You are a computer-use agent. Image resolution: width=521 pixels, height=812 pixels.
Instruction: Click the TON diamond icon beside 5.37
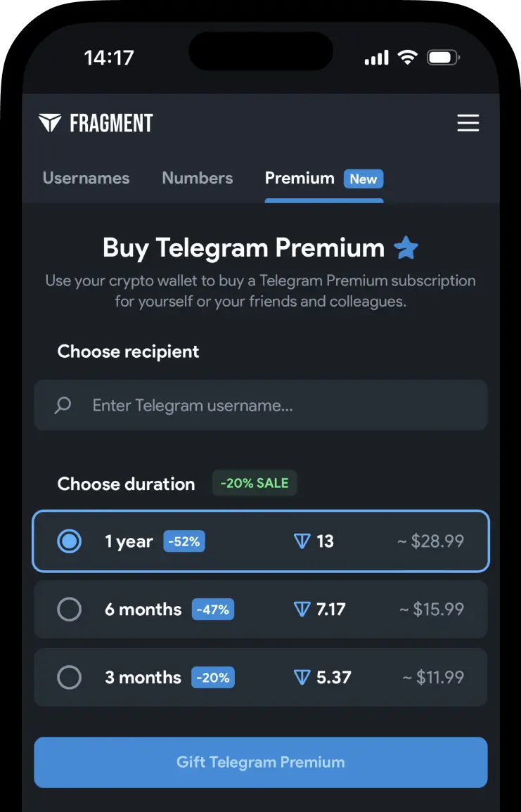click(302, 677)
